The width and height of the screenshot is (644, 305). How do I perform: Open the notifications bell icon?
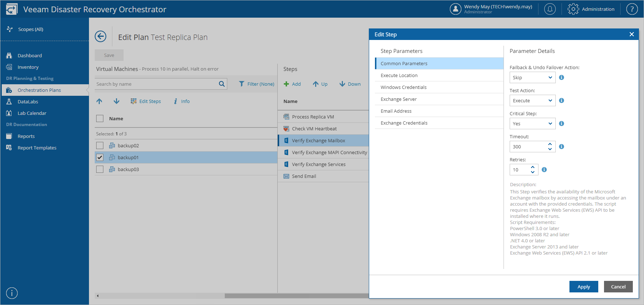(x=550, y=9)
